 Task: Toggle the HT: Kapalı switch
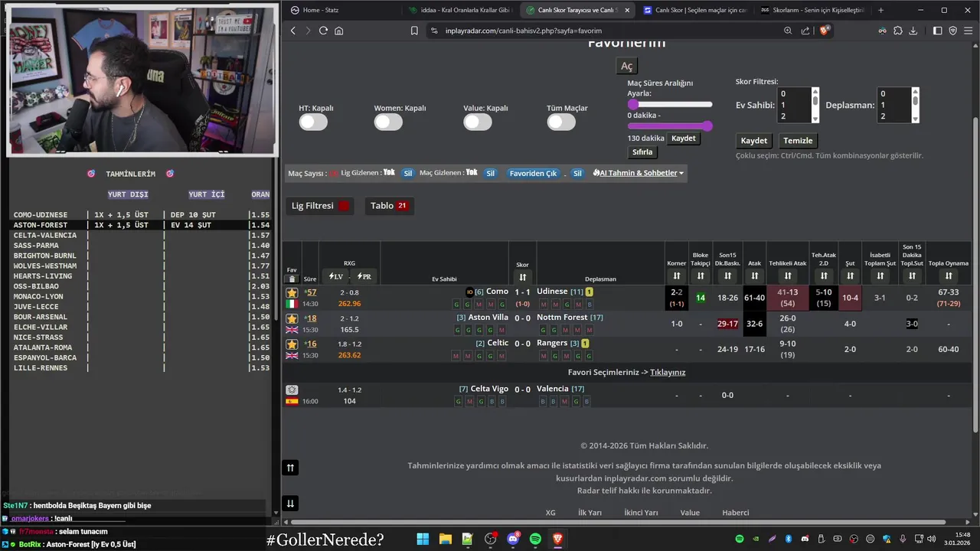coord(313,122)
